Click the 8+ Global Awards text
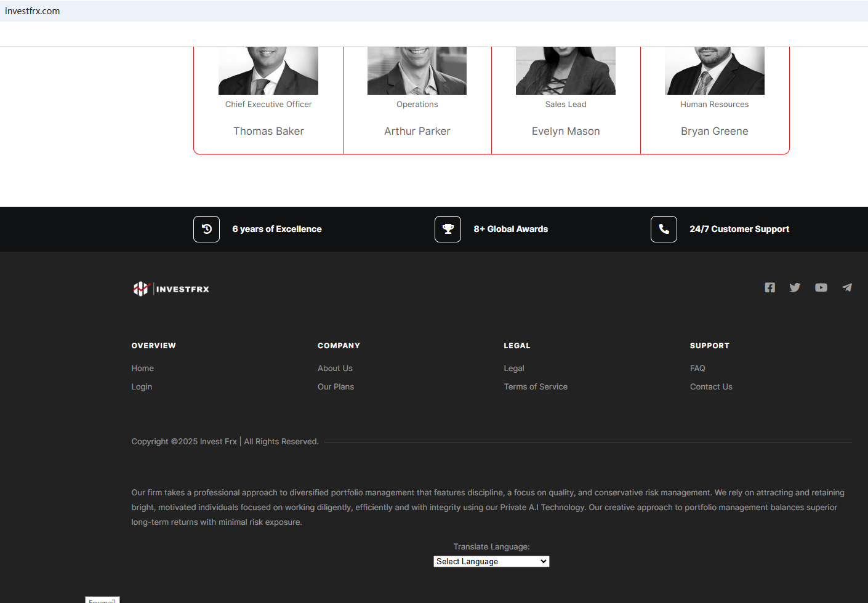Image resolution: width=868 pixels, height=603 pixels. click(x=511, y=229)
